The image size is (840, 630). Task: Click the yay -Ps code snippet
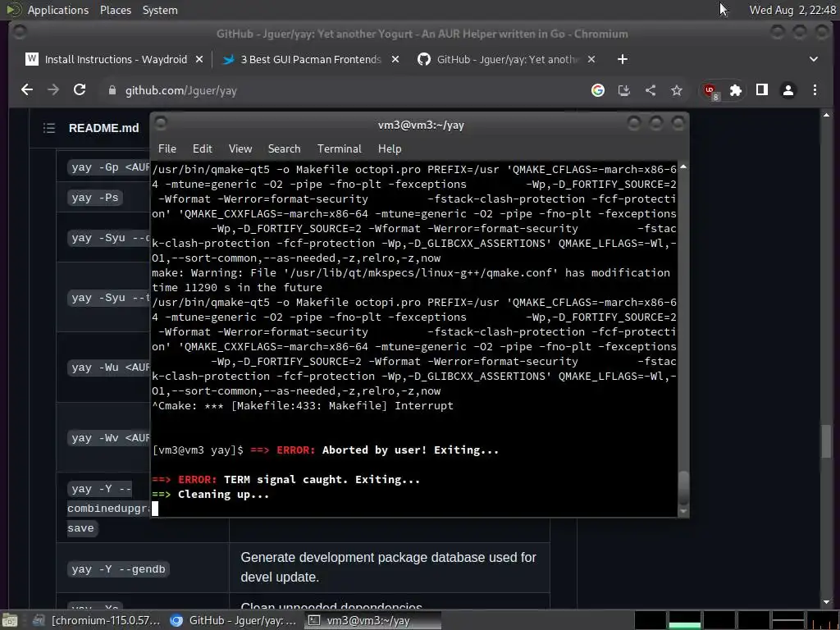click(95, 198)
